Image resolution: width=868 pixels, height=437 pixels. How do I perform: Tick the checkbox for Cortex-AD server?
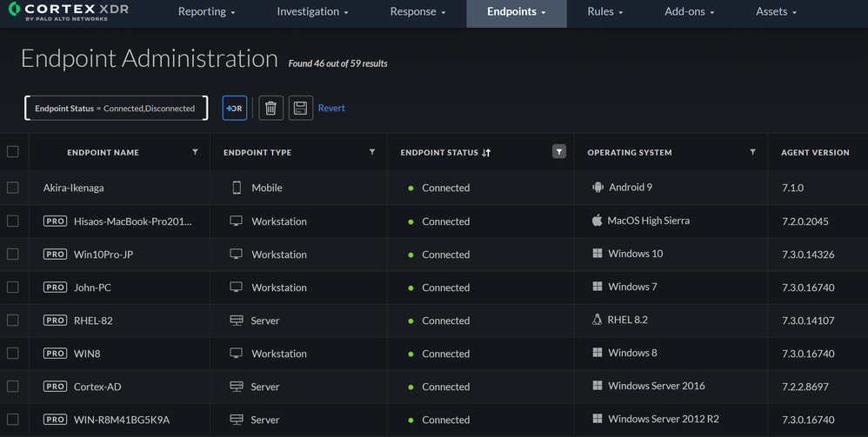[13, 387]
